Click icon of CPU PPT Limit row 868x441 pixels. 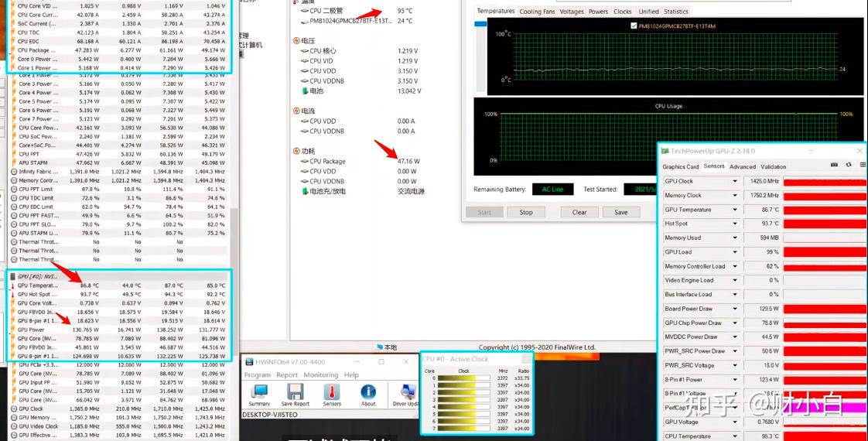(14, 190)
